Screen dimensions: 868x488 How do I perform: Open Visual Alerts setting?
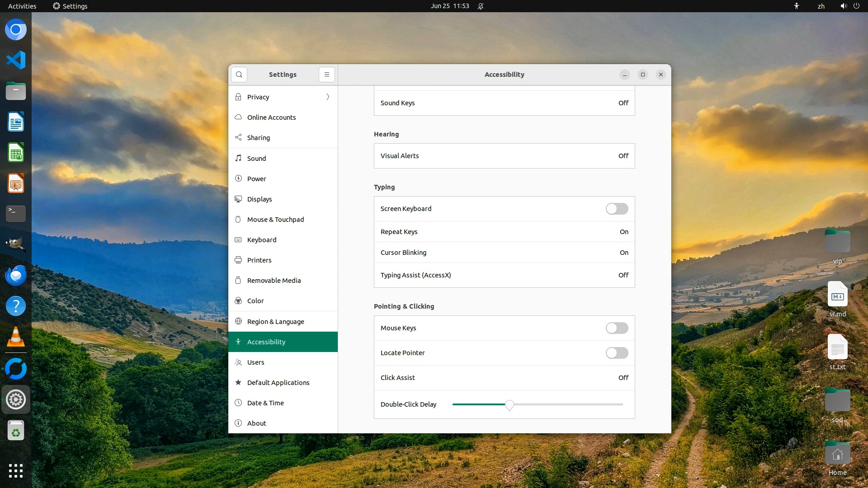(x=504, y=156)
